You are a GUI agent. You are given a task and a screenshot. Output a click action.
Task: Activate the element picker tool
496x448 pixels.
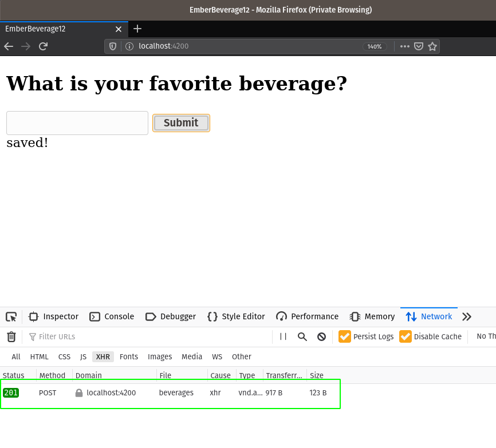11,316
